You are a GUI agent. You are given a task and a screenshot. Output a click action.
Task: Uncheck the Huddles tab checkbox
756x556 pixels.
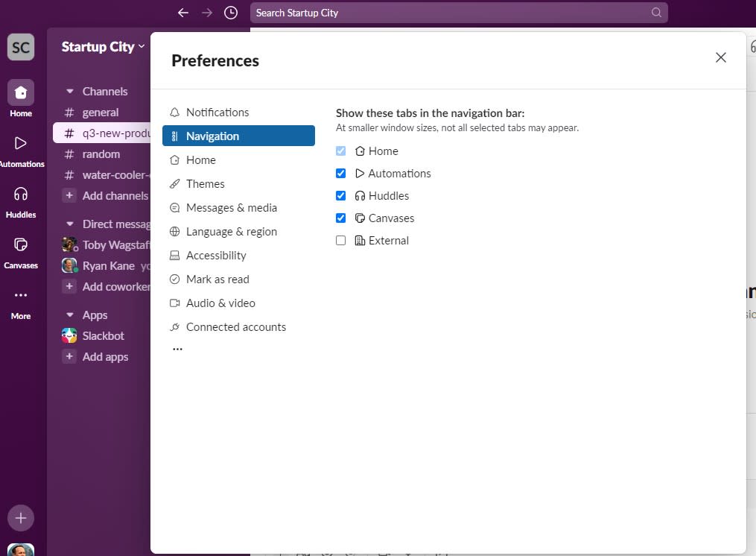[341, 195]
